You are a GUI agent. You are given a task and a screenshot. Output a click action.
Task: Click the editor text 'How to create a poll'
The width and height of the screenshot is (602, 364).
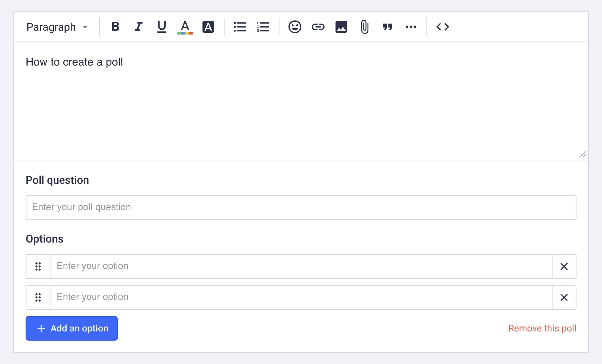coord(74,62)
